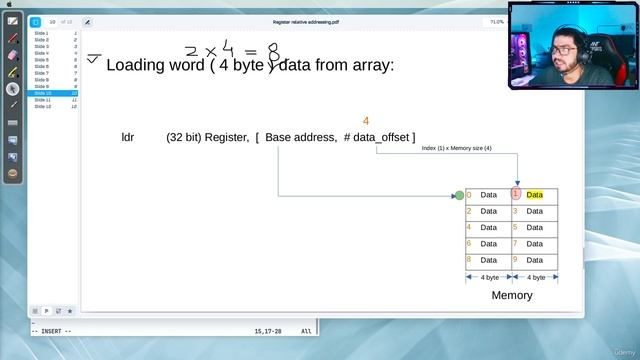Select the laser pointer stick tool
The image size is (640, 360).
coord(13,105)
